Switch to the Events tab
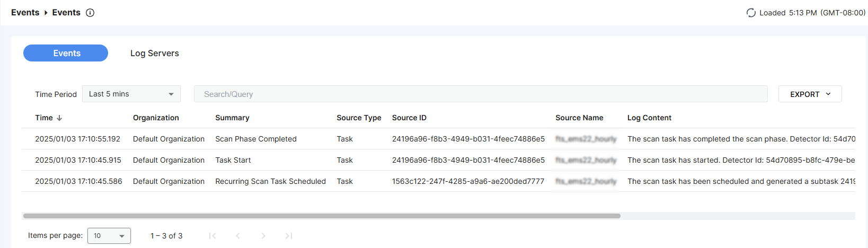 pyautogui.click(x=66, y=53)
